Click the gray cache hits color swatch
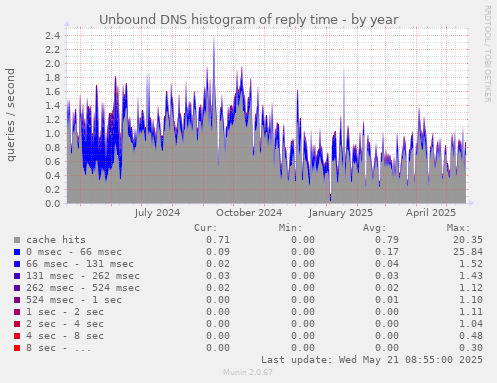 click(17, 240)
